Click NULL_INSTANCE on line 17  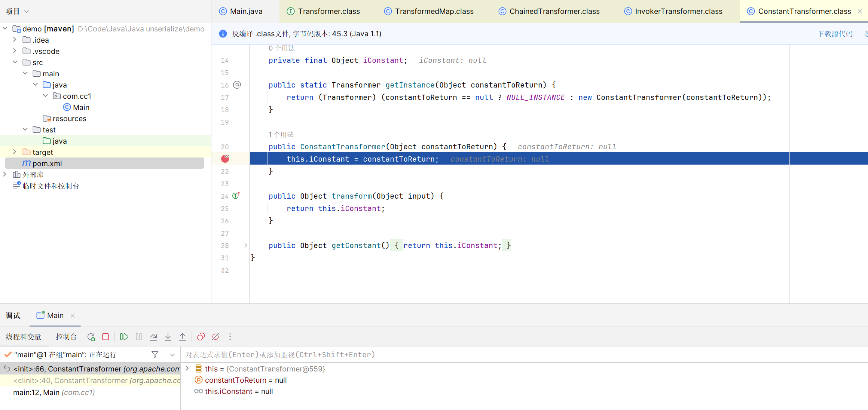[535, 97]
